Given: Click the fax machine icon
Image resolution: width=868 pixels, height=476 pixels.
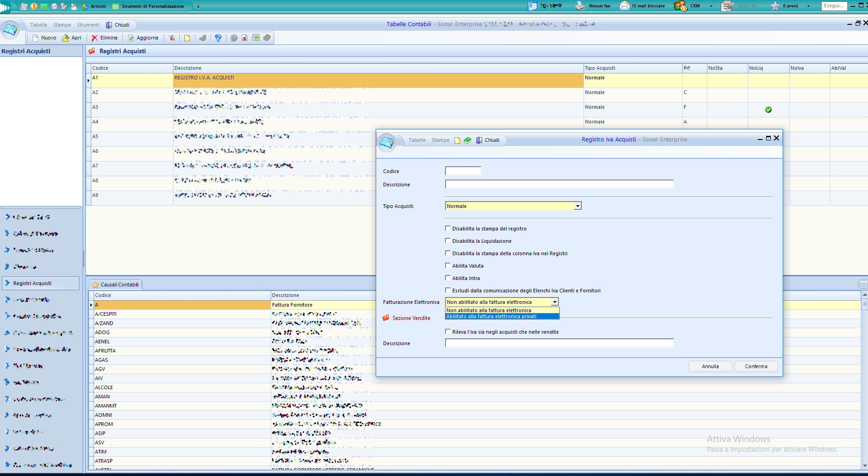Looking at the screenshot, I should click(580, 6).
